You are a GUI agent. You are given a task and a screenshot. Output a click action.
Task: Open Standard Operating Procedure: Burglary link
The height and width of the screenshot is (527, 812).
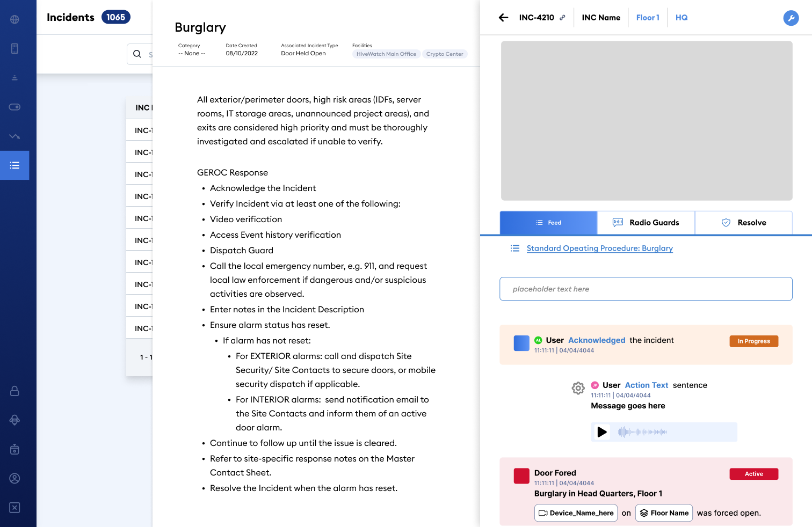(x=599, y=248)
